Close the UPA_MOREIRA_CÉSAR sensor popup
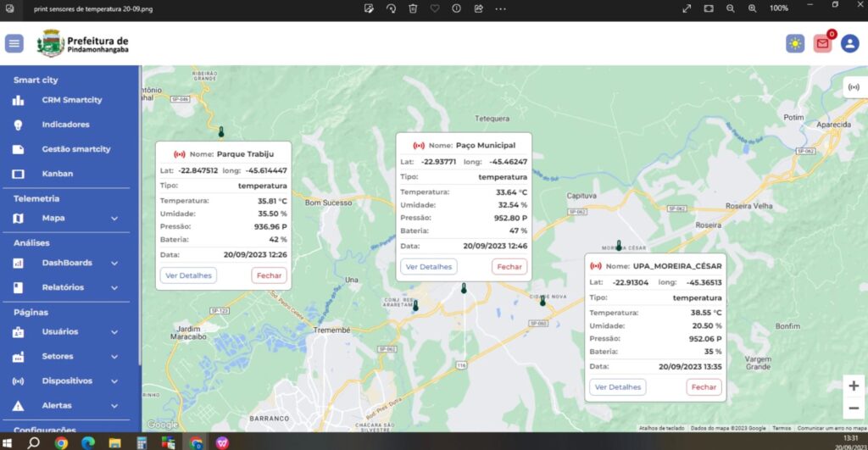The image size is (868, 450). [704, 387]
